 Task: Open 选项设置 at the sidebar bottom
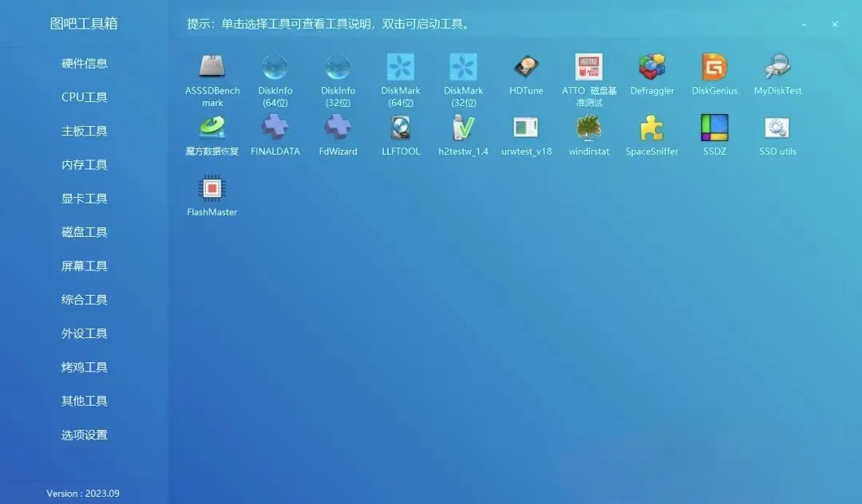84,435
